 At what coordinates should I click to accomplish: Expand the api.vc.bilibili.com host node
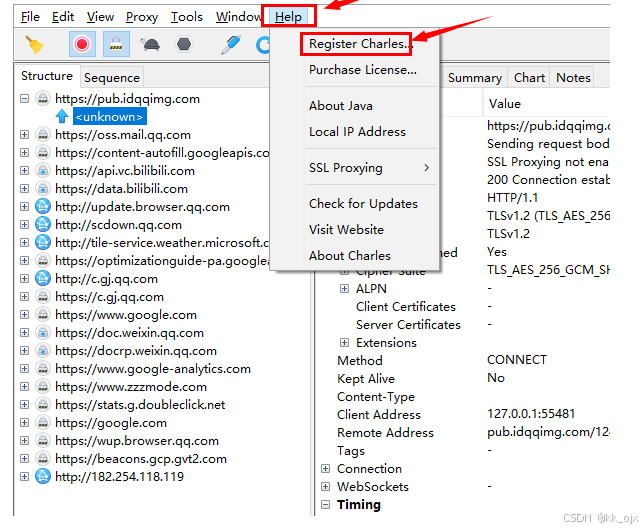point(25,170)
